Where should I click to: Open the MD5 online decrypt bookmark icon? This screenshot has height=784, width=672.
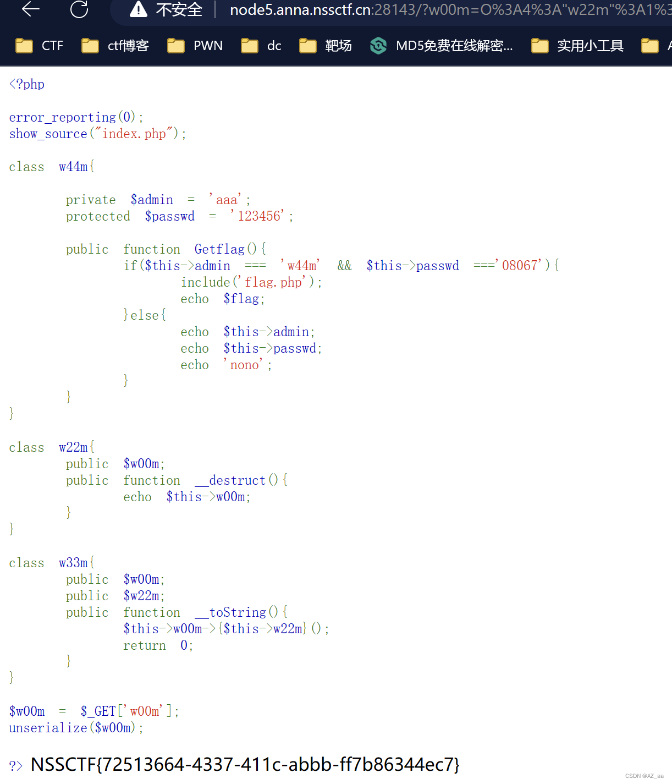pos(378,46)
